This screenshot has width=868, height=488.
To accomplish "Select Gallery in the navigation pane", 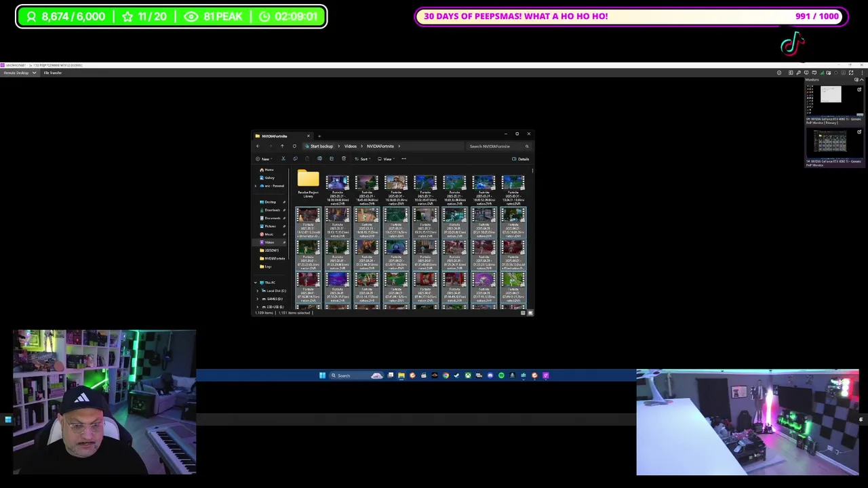I will 268,178.
